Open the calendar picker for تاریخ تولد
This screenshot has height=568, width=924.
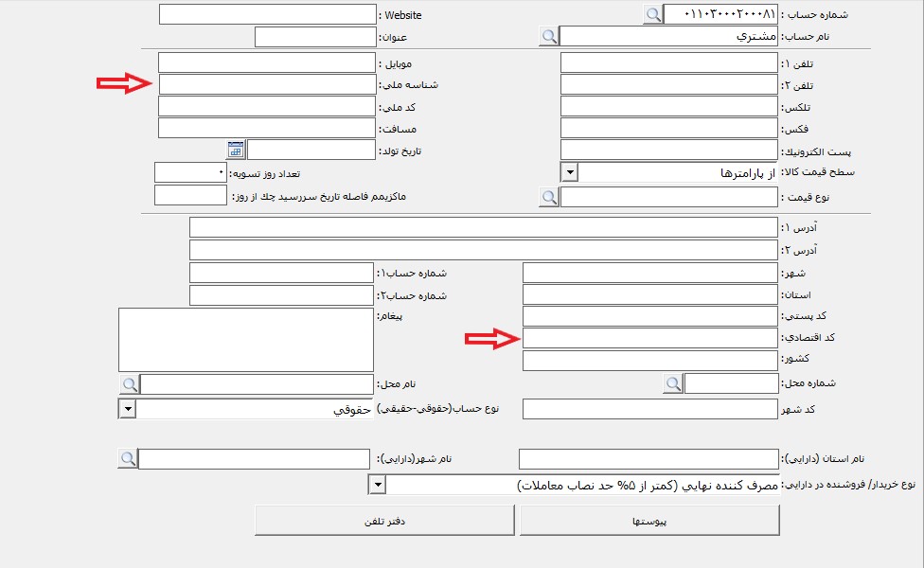(x=236, y=150)
